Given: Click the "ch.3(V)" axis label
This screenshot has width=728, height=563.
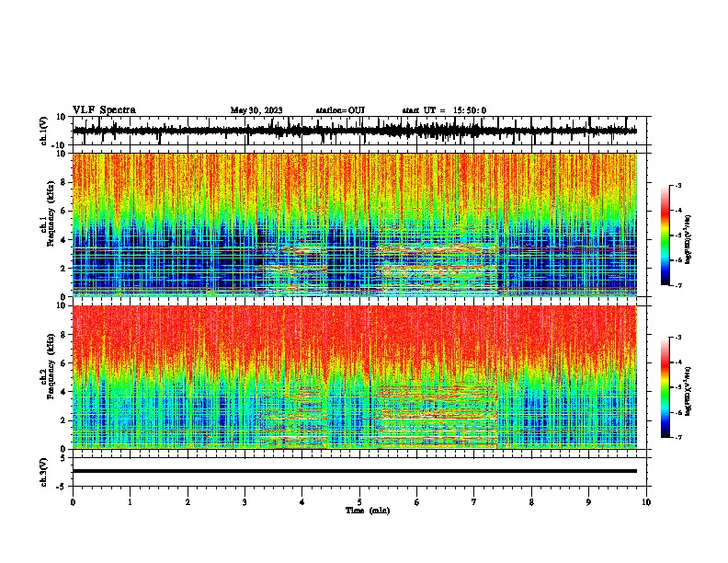Looking at the screenshot, I should click(43, 472).
